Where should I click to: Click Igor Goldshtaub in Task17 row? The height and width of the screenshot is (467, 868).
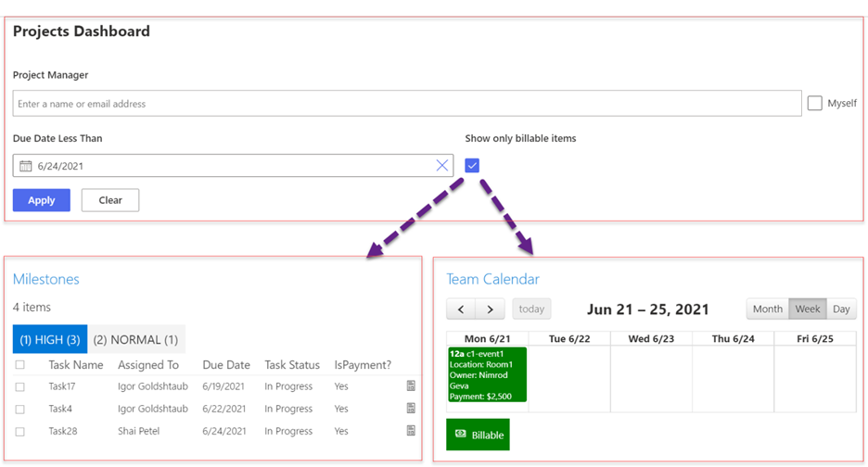click(x=153, y=386)
